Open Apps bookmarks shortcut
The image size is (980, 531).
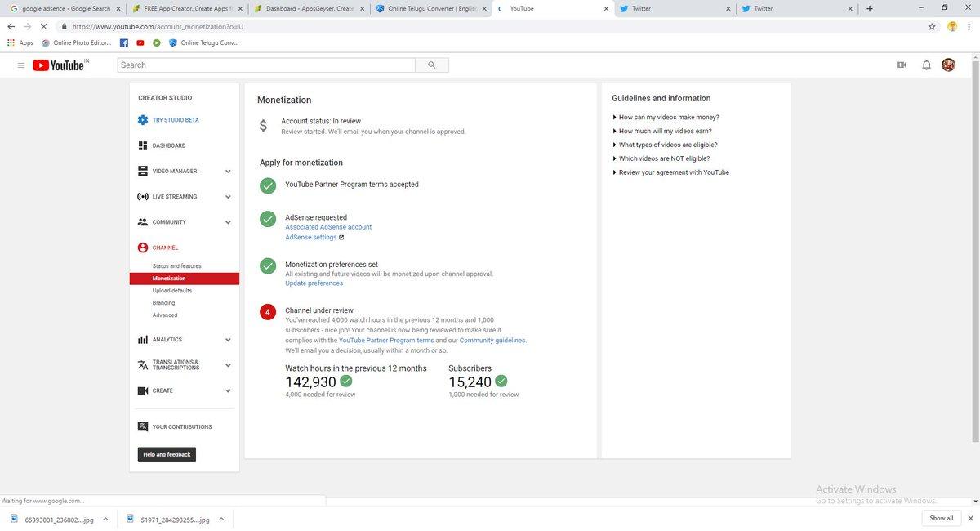click(x=20, y=42)
